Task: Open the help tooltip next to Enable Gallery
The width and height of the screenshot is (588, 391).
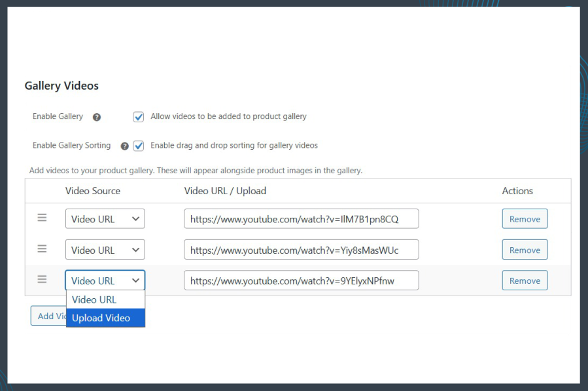Action: coord(96,116)
